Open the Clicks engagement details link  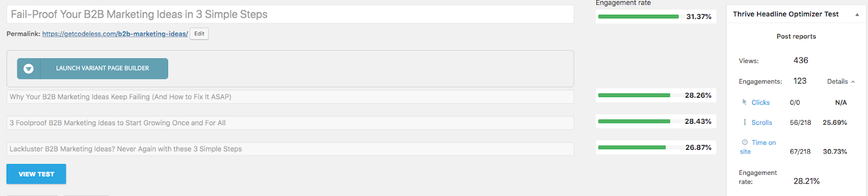click(x=761, y=103)
